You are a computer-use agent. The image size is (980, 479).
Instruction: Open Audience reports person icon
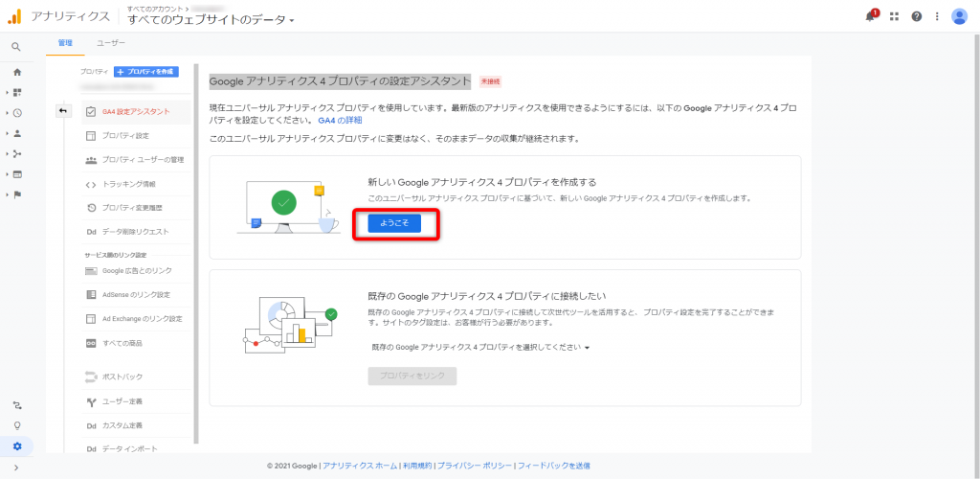pos(17,133)
